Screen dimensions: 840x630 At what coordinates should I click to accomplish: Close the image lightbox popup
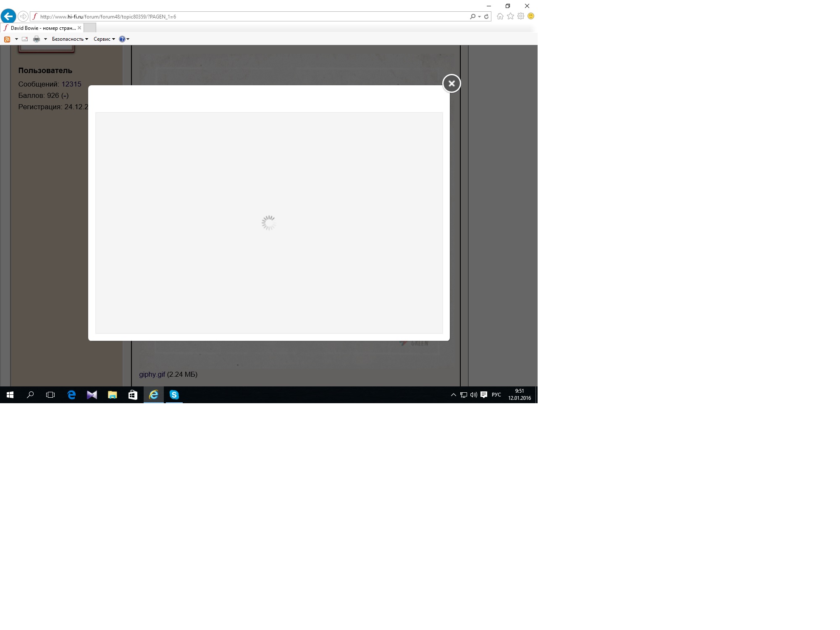tap(451, 83)
